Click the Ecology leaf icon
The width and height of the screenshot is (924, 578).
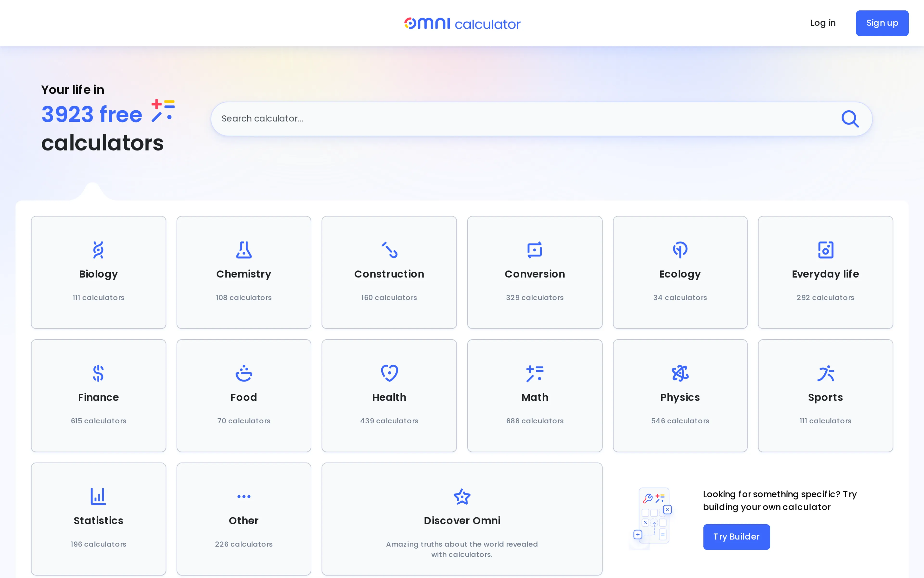point(680,250)
